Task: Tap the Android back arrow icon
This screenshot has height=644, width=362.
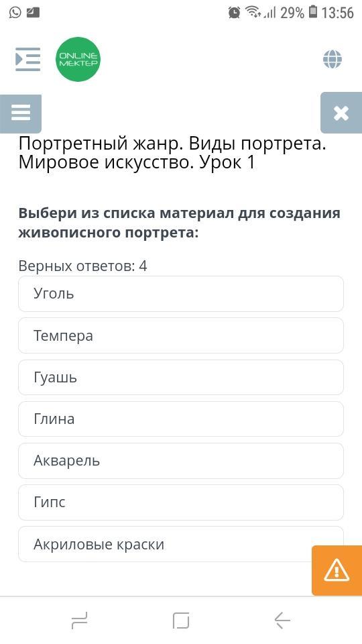Action: tap(282, 620)
